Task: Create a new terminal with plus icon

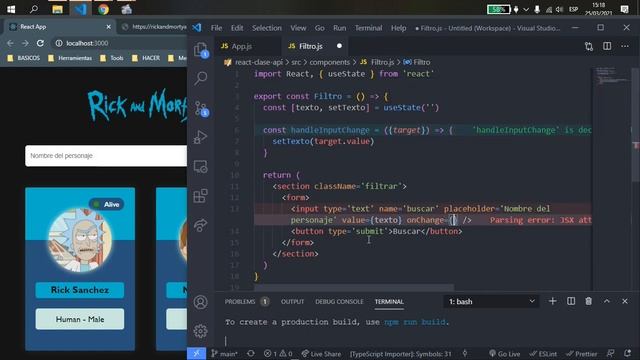Action: (553, 301)
